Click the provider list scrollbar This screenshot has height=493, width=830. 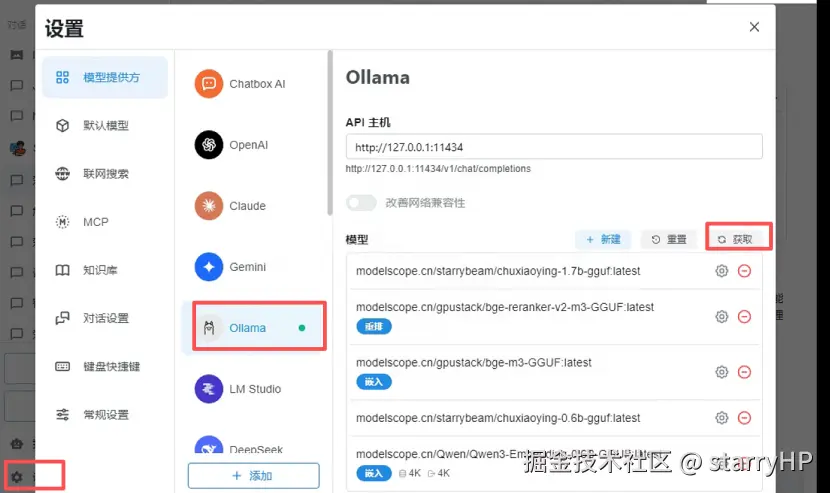click(330, 133)
